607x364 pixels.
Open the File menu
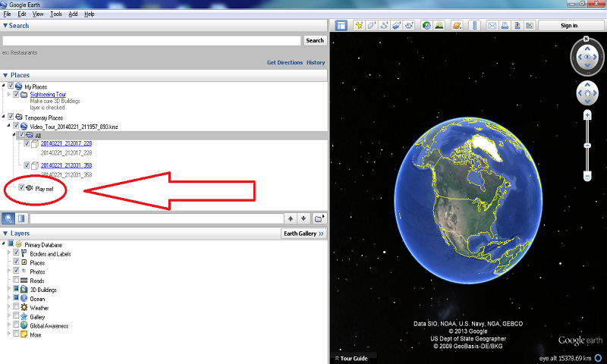tap(7, 14)
